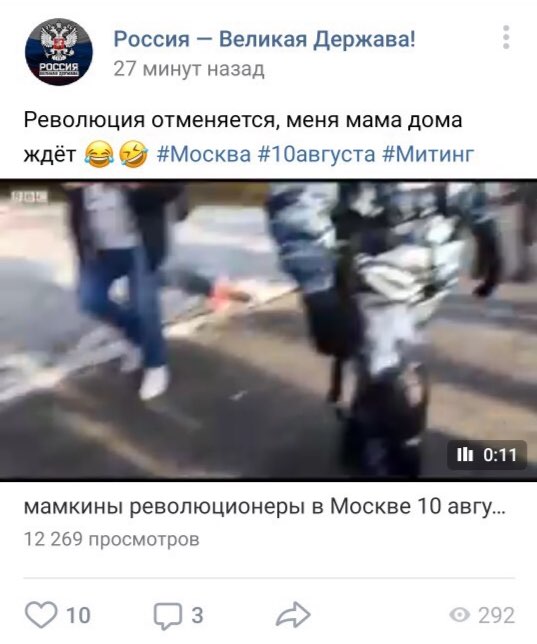Play the video thumbnail

268,330
